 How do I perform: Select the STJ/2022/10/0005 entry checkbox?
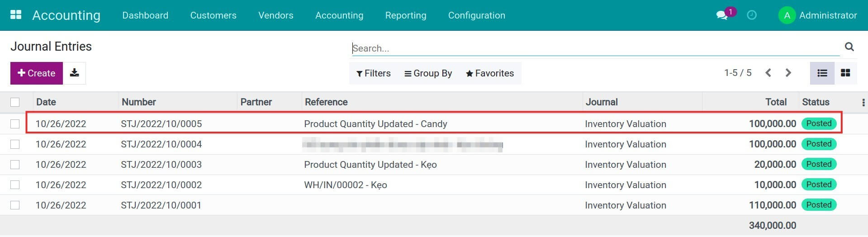pos(15,124)
